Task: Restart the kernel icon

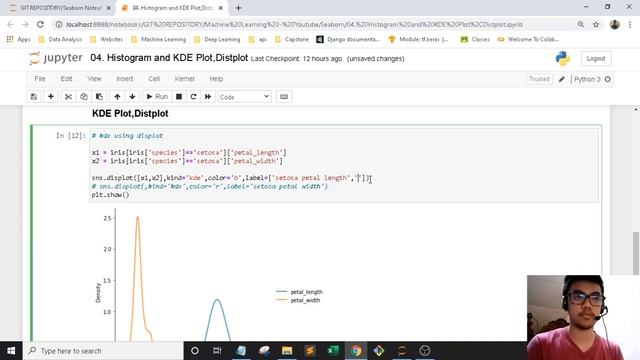Action: (193, 97)
